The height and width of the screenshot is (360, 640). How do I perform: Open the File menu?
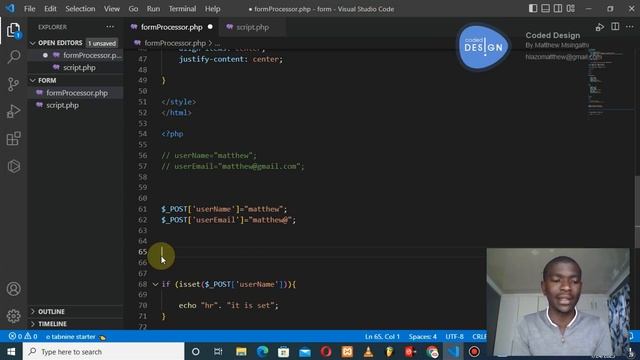(x=29, y=9)
